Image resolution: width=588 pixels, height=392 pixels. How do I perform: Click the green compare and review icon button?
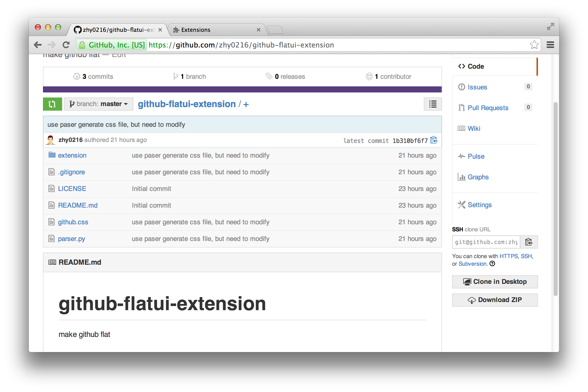(x=52, y=104)
